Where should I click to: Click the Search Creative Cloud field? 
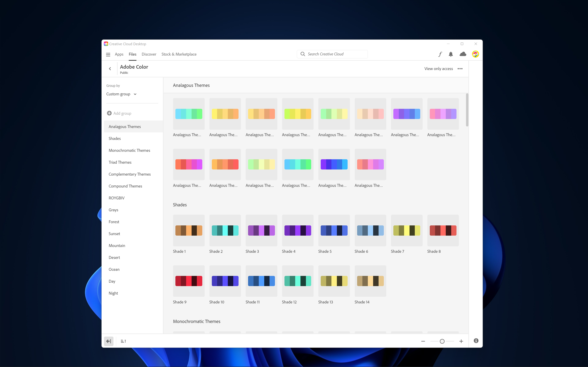(332, 54)
